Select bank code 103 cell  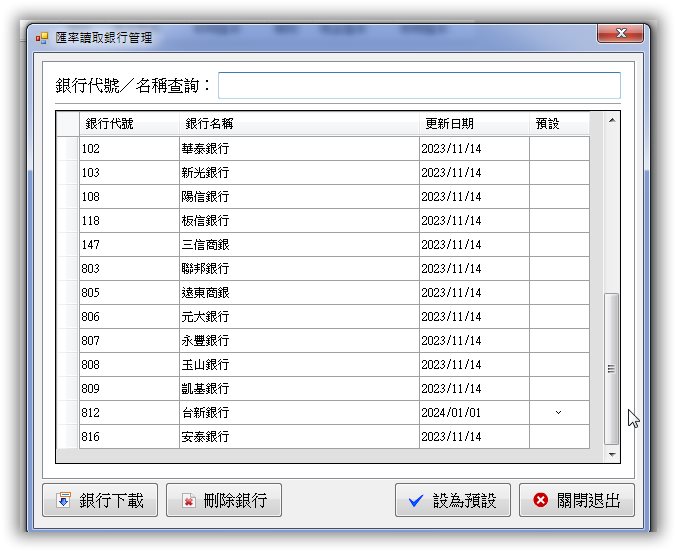coord(129,173)
